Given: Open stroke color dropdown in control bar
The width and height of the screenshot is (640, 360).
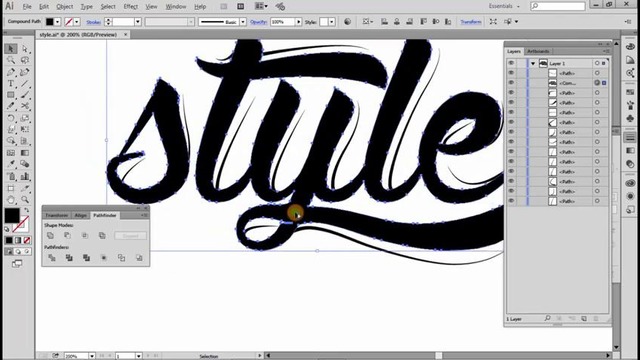Looking at the screenshot, I should [77, 22].
